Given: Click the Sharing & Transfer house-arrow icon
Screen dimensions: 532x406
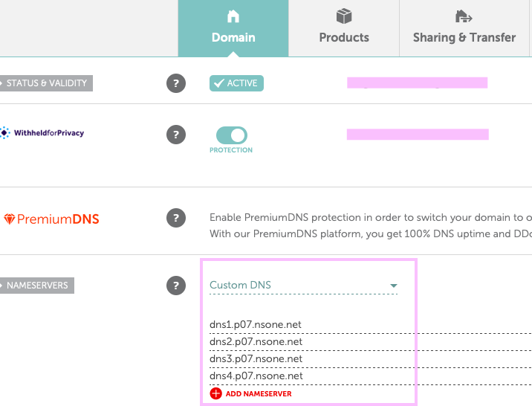Looking at the screenshot, I should (464, 16).
